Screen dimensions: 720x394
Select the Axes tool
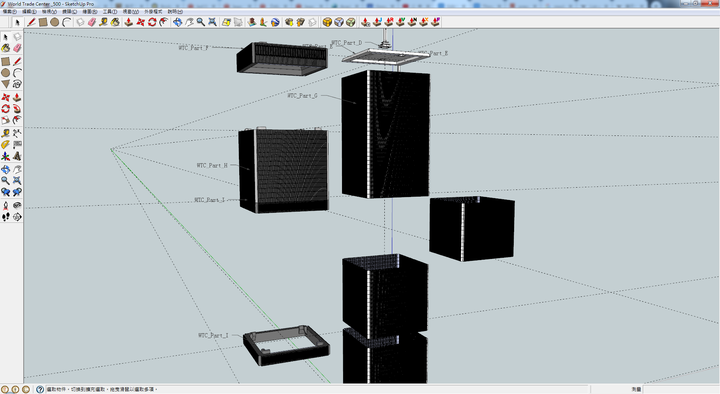tap(6, 157)
